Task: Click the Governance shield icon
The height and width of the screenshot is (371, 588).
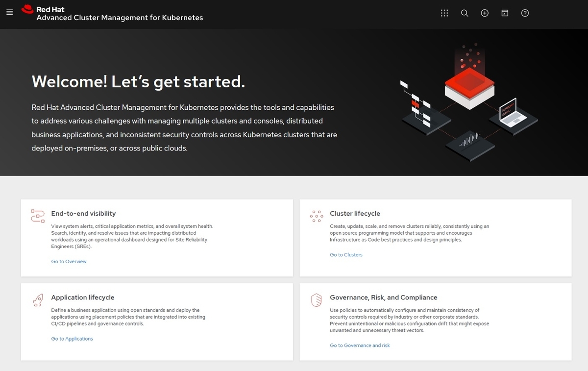Action: click(x=317, y=300)
